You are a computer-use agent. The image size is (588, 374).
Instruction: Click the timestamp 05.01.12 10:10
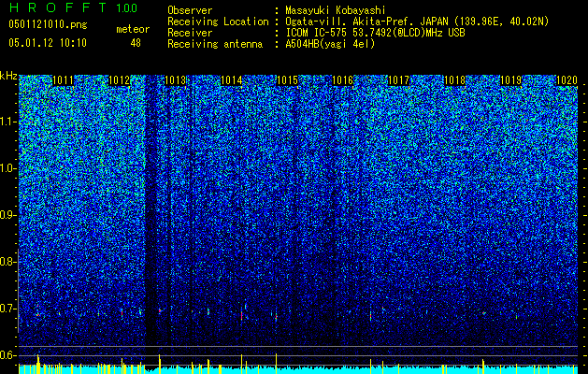[x=48, y=43]
